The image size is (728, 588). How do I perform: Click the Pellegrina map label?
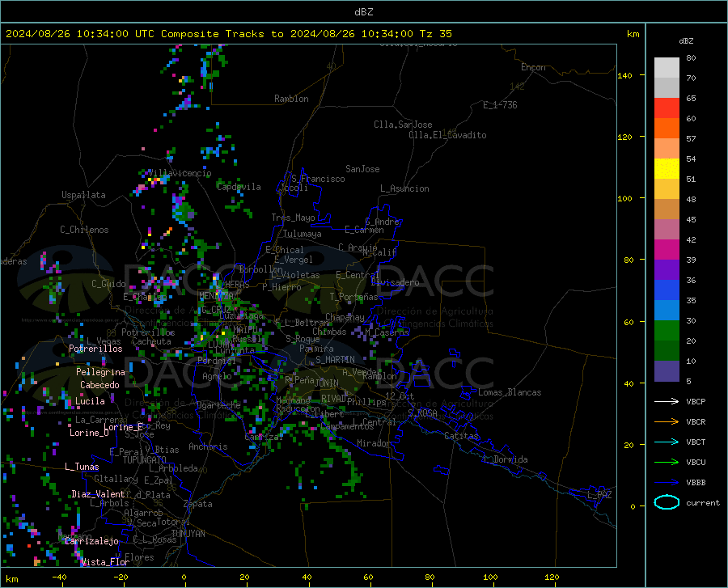click(101, 372)
